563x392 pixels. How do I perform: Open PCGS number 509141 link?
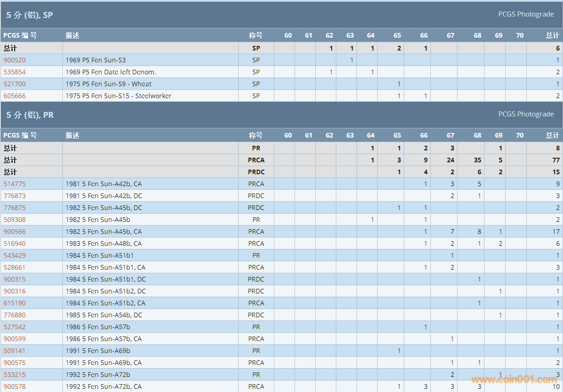tap(15, 351)
